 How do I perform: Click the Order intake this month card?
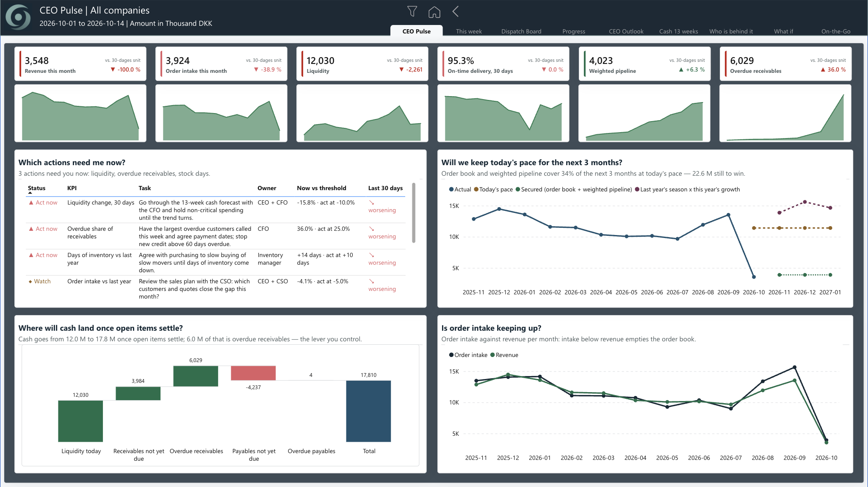[x=221, y=64]
